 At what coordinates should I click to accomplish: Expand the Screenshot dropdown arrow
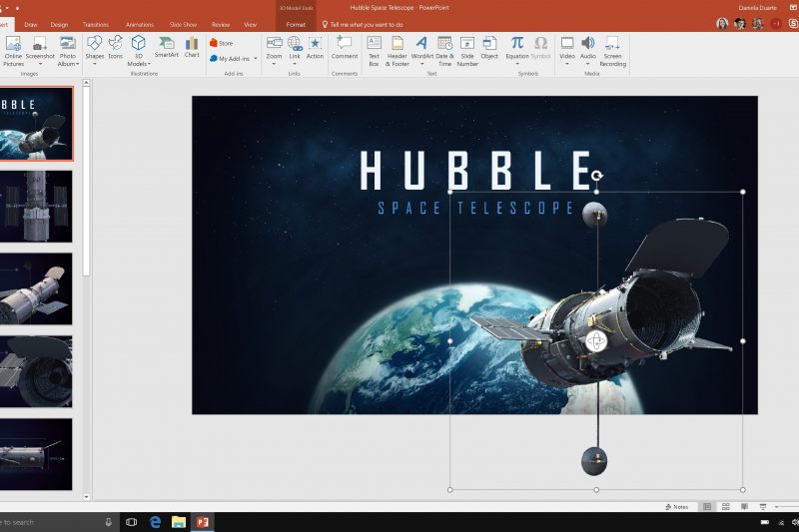click(x=40, y=64)
